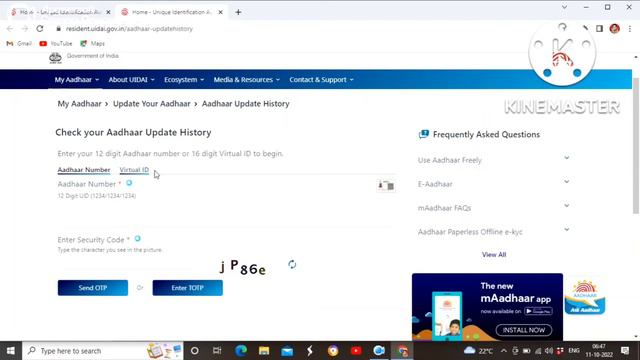Viewport: 640px width, 360px height.
Task: Click My Aadhaar in the breadcrumb
Action: pos(79,104)
